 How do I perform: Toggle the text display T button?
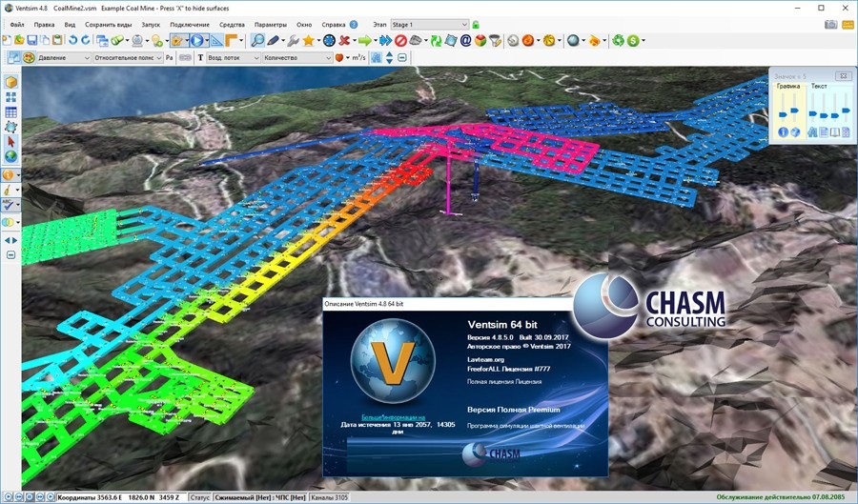coord(200,57)
